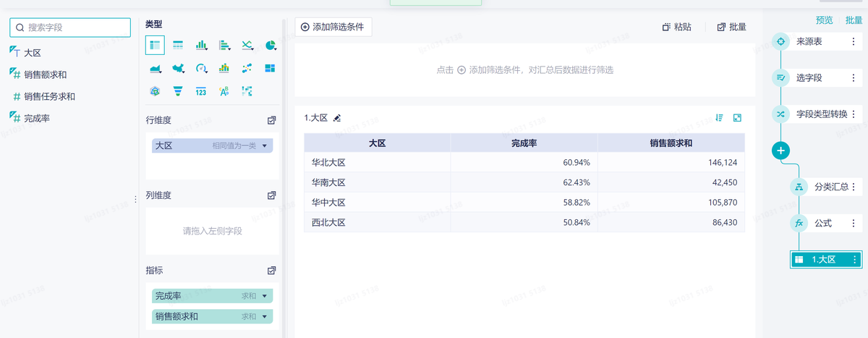The width and height of the screenshot is (868, 338).
Task: Choose the gauge dashboard chart type
Action: point(202,69)
